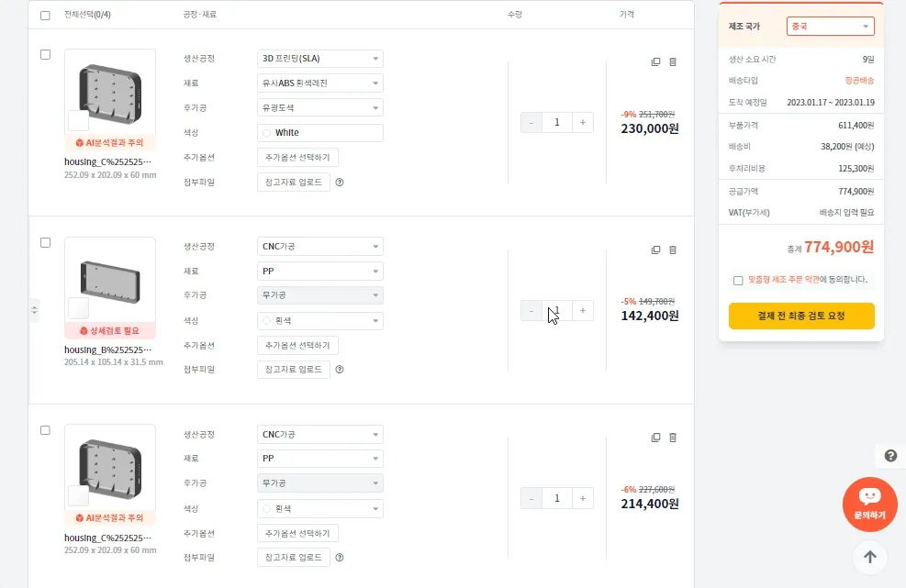Viewport: 906px width, 588px height.
Task: Click 참고자료 업로드 in 214,400원 row
Action: tap(294, 558)
